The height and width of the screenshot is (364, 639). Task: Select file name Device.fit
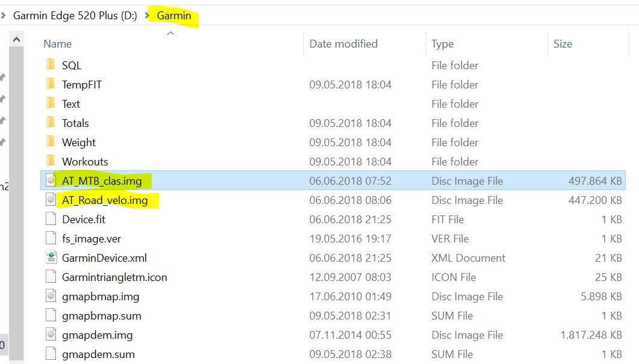(84, 219)
